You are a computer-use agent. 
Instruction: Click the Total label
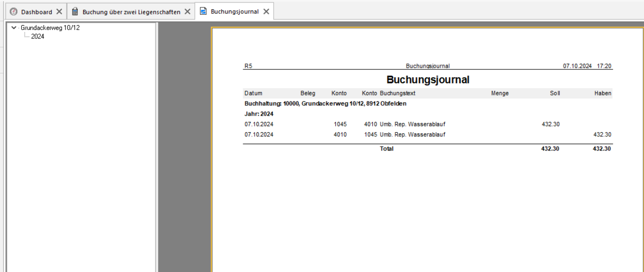point(386,149)
